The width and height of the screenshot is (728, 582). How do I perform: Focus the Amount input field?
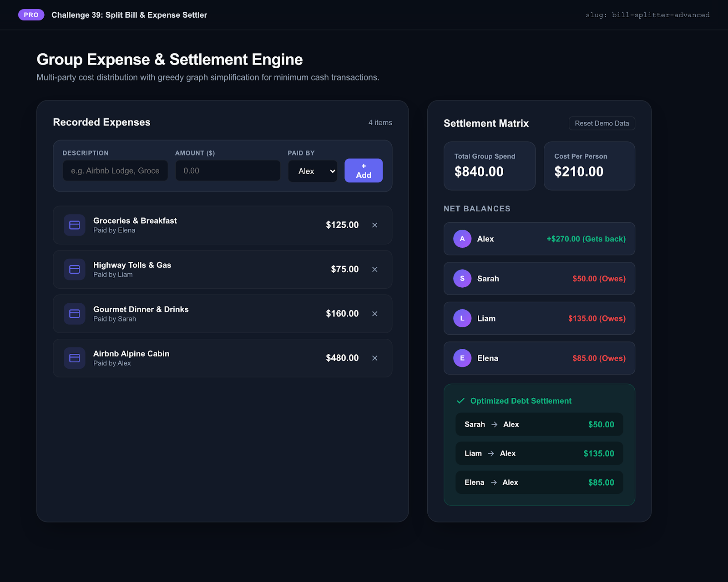[228, 171]
